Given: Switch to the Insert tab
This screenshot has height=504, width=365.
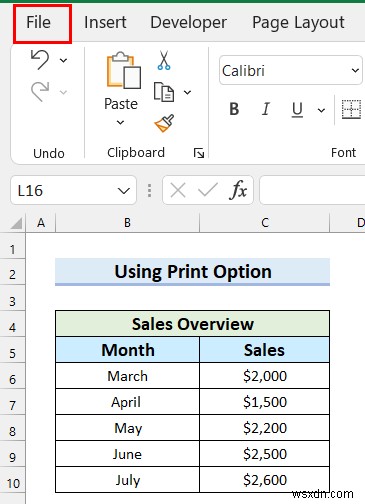Looking at the screenshot, I should (105, 23).
